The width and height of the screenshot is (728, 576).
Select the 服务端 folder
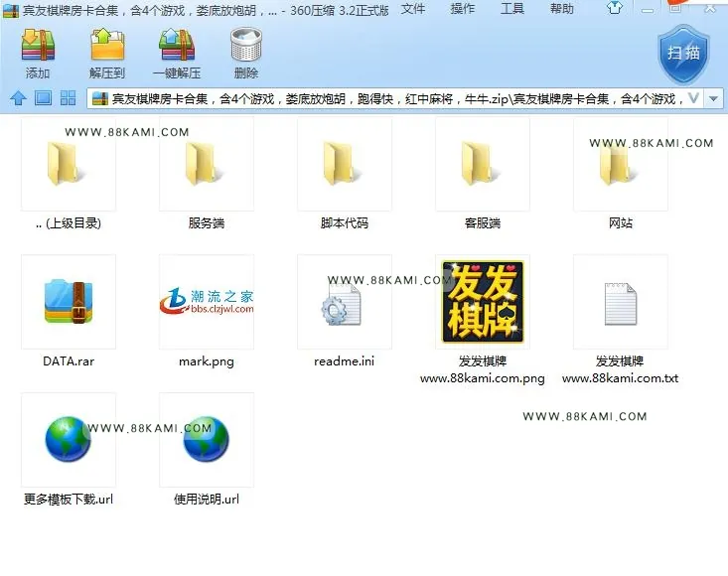tap(207, 164)
